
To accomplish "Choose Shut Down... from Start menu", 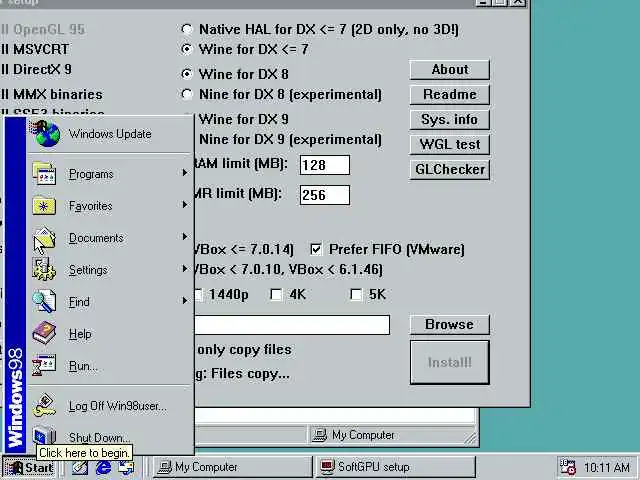I will [110, 437].
